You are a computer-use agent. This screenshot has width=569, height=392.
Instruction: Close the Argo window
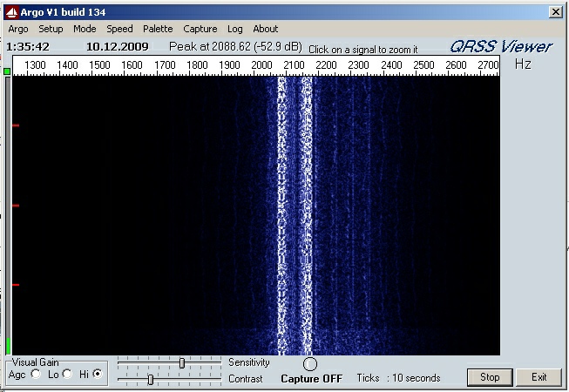click(x=556, y=12)
